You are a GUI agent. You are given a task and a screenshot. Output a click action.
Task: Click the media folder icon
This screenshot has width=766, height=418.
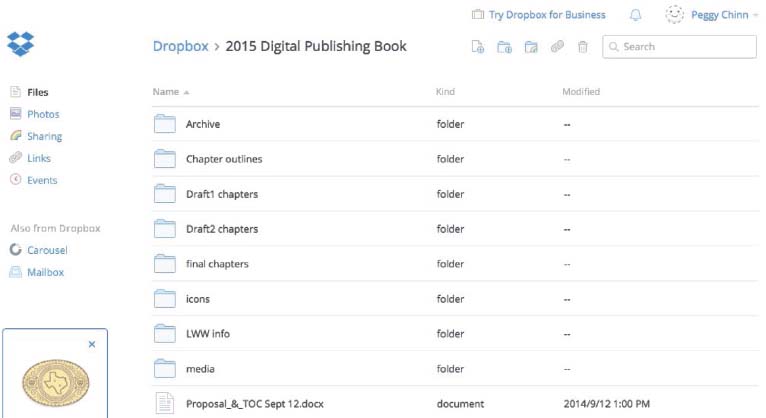pos(165,368)
